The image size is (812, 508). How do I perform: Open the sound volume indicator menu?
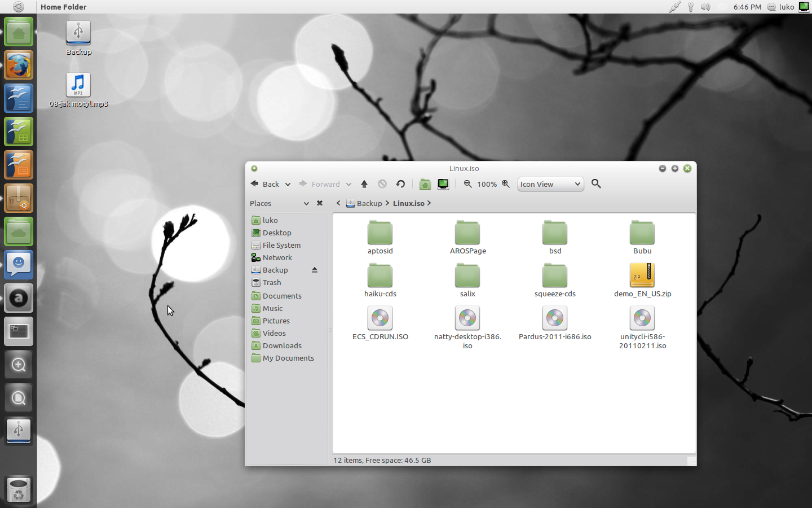(x=705, y=7)
